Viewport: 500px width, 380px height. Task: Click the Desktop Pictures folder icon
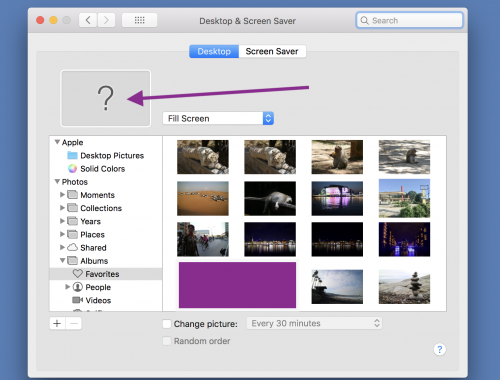[72, 155]
